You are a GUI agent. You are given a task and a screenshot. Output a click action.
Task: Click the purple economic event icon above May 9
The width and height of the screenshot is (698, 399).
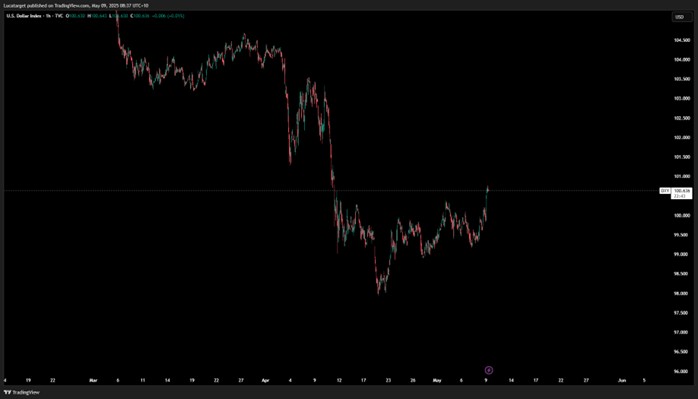pos(489,370)
